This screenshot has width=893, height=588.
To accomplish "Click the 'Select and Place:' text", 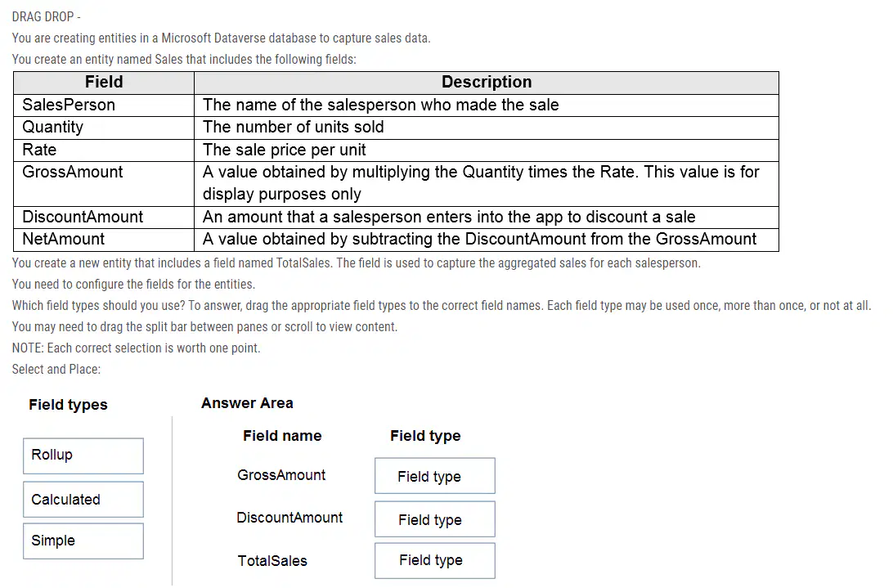I will pyautogui.click(x=56, y=369).
